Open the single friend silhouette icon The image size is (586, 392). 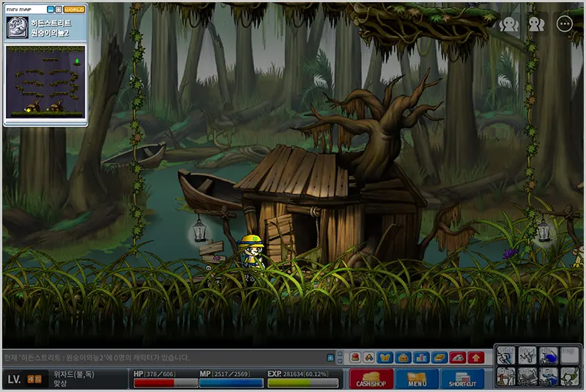coord(536,24)
